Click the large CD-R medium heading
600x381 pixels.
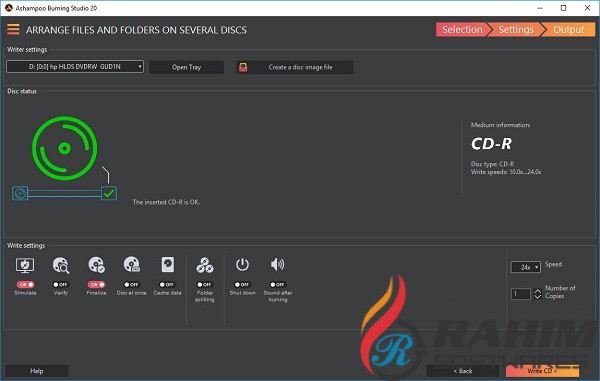pos(491,144)
